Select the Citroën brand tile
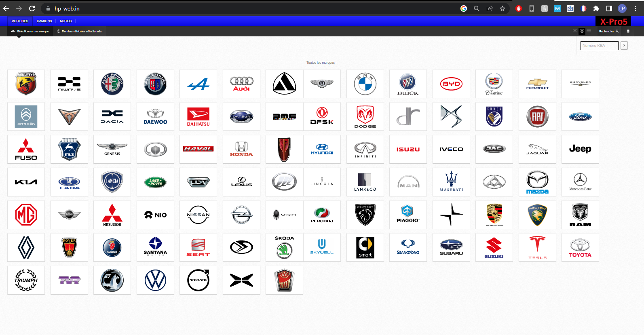 pyautogui.click(x=26, y=116)
